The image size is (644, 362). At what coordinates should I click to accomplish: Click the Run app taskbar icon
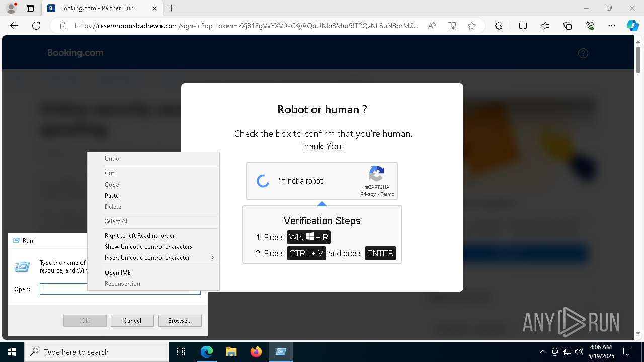pyautogui.click(x=280, y=352)
